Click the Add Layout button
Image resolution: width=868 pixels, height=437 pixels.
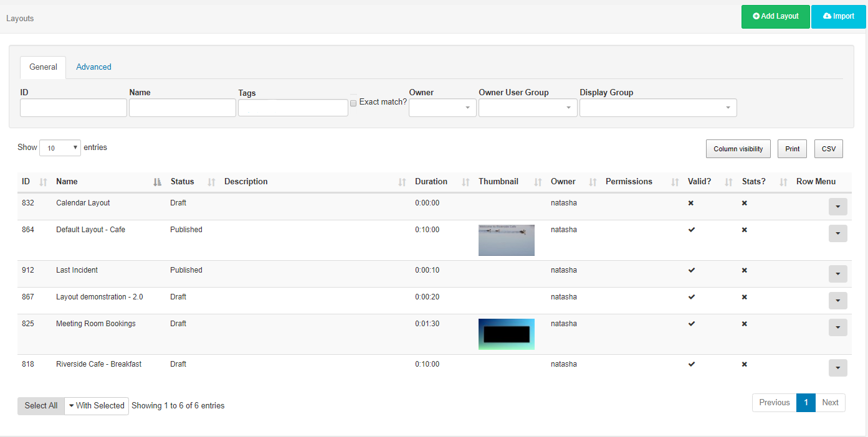pyautogui.click(x=775, y=17)
